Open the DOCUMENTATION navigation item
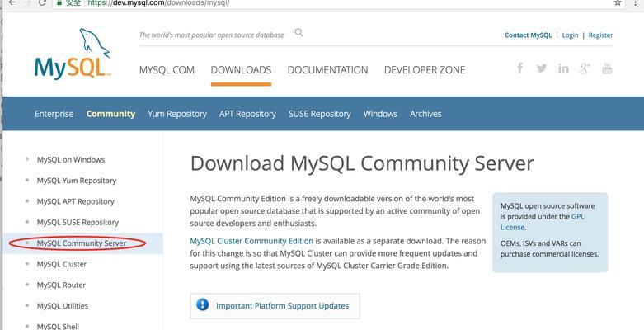644x330 pixels. [327, 70]
